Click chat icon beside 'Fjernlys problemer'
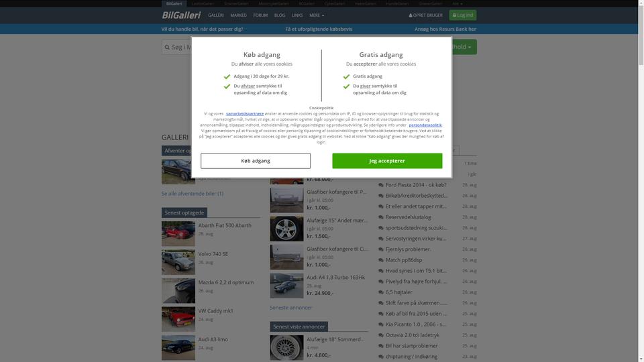 pyautogui.click(x=381, y=249)
